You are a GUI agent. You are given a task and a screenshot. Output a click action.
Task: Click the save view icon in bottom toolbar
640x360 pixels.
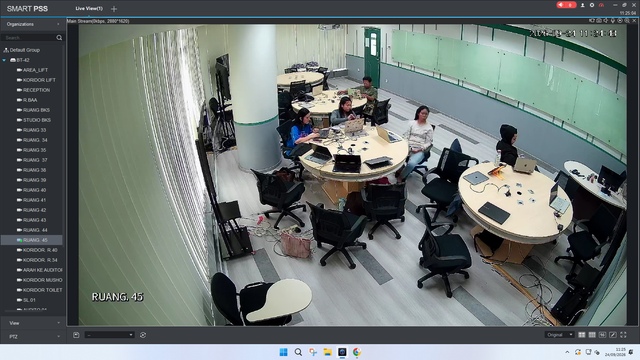(76, 335)
